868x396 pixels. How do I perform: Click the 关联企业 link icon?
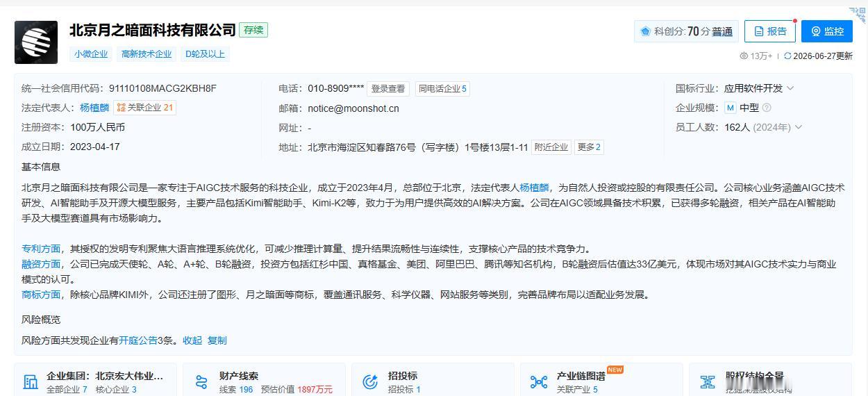click(x=121, y=108)
